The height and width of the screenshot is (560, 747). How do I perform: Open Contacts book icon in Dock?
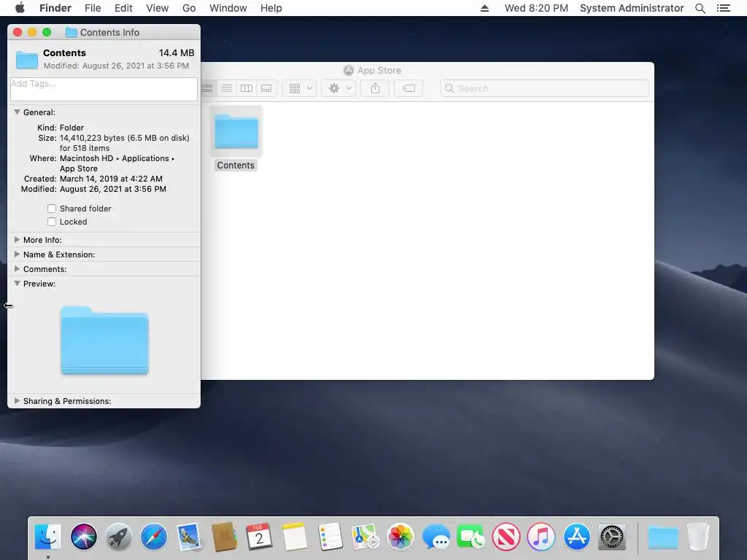point(225,537)
